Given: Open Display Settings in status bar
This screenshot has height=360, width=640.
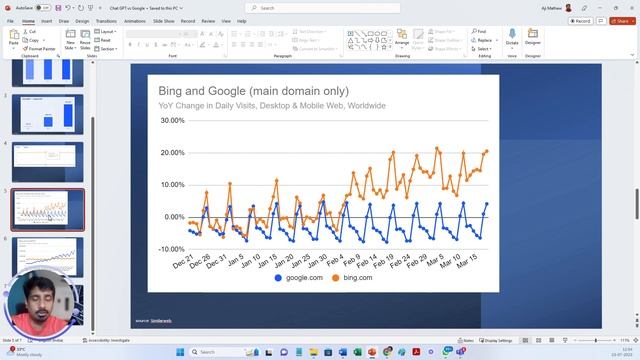Looking at the screenshot, I should point(496,340).
